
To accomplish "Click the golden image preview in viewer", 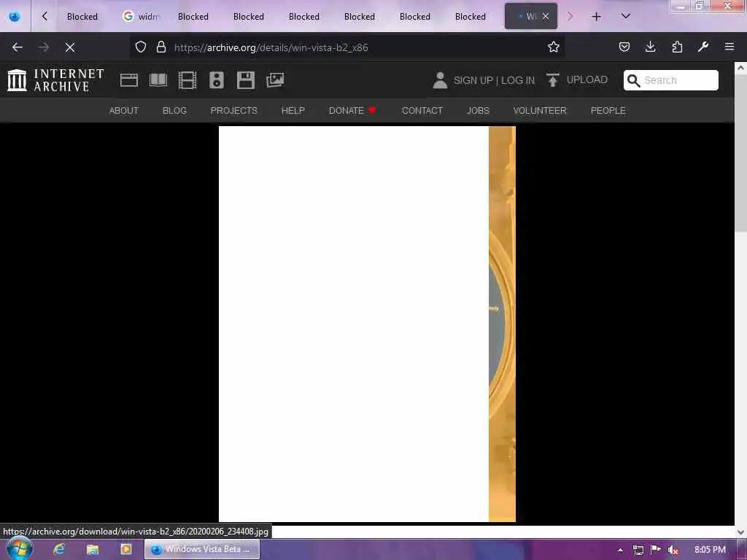I will pos(502,324).
